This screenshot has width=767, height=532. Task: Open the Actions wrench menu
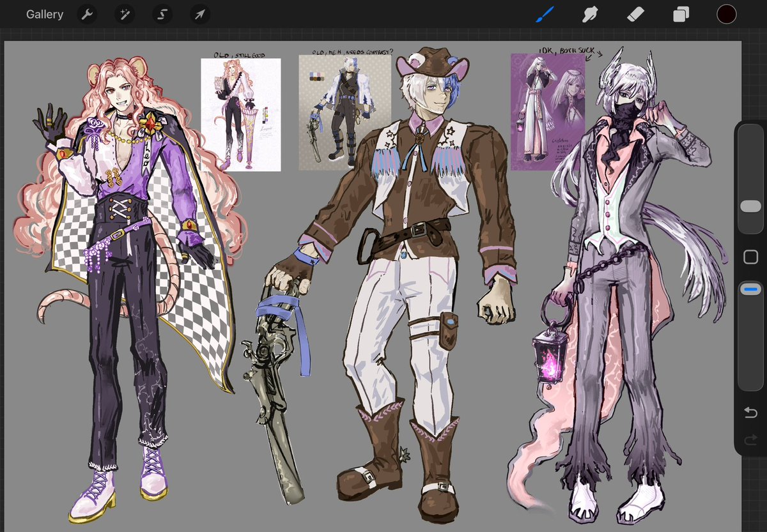[x=87, y=14]
